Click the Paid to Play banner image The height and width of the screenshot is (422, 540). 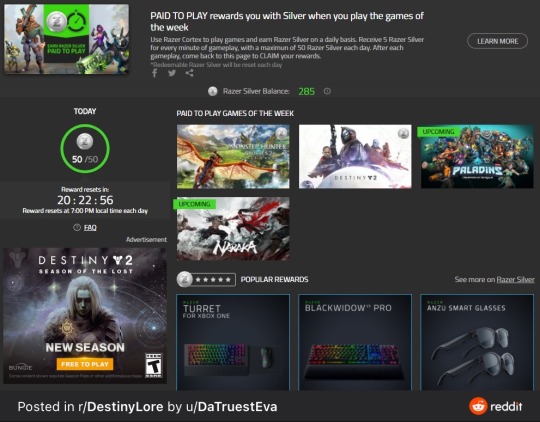point(66,39)
